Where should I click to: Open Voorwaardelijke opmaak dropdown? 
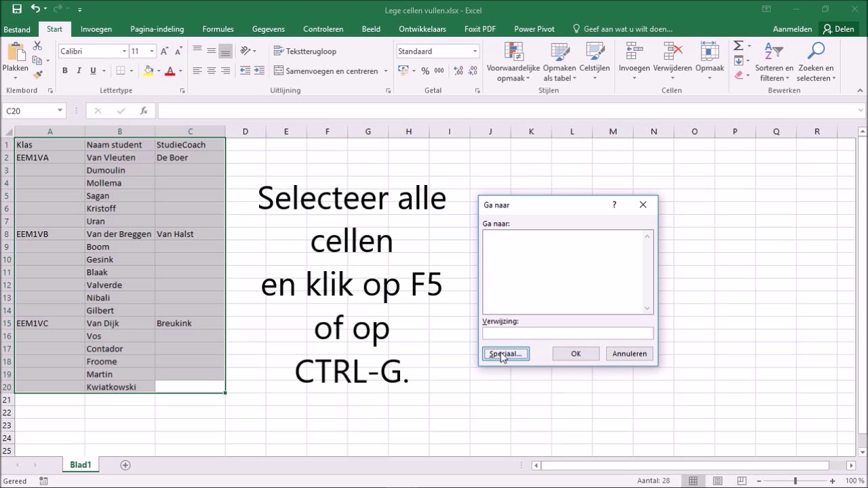(x=513, y=62)
